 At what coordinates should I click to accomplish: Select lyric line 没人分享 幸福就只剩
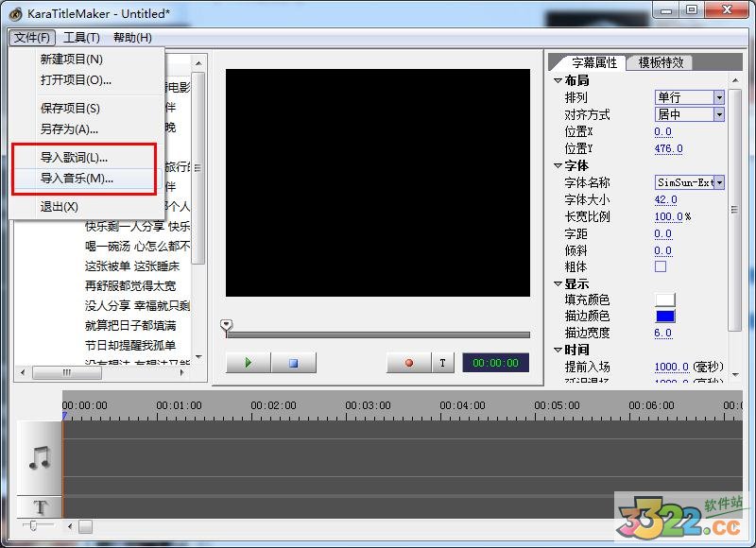point(137,305)
